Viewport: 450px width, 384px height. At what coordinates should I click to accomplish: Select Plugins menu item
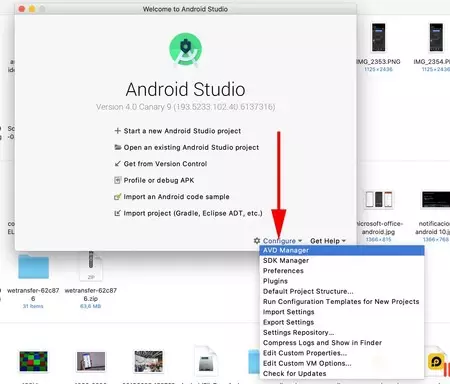[x=342, y=281]
